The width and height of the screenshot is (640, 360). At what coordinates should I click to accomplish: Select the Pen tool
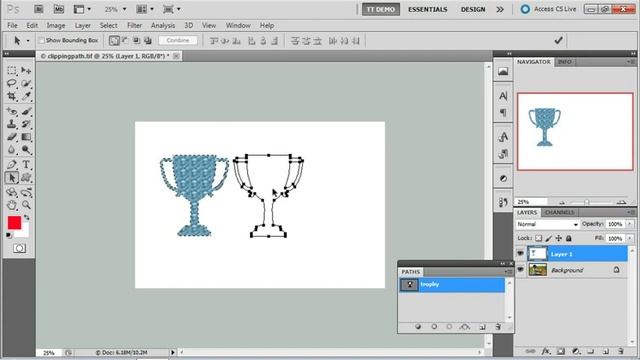coord(12,164)
